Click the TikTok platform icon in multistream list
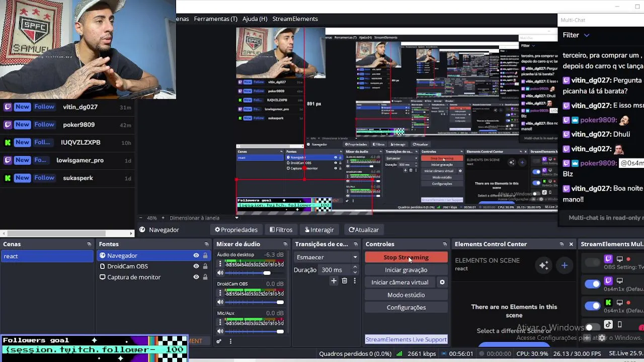The height and width of the screenshot is (362, 644). click(x=608, y=325)
